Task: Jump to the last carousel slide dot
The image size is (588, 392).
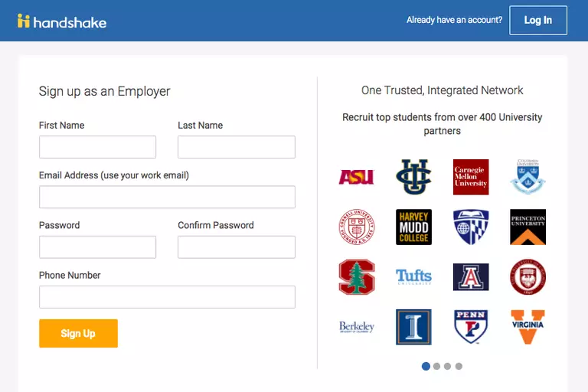Action: (x=459, y=367)
